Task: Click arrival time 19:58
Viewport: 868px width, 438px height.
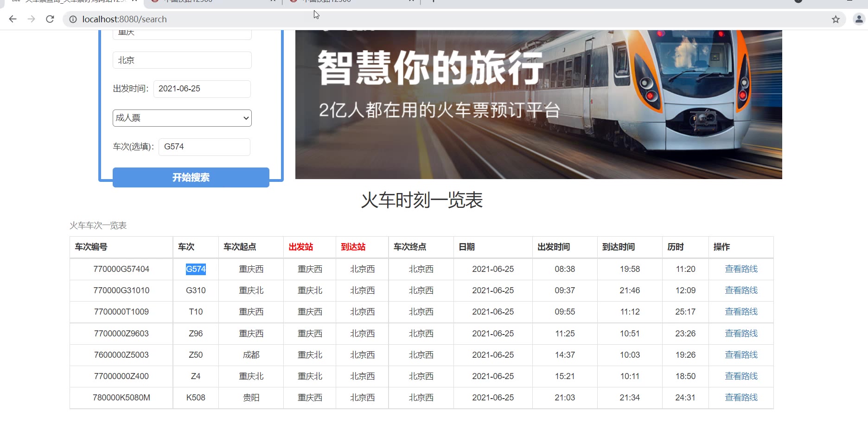Action: pos(630,269)
